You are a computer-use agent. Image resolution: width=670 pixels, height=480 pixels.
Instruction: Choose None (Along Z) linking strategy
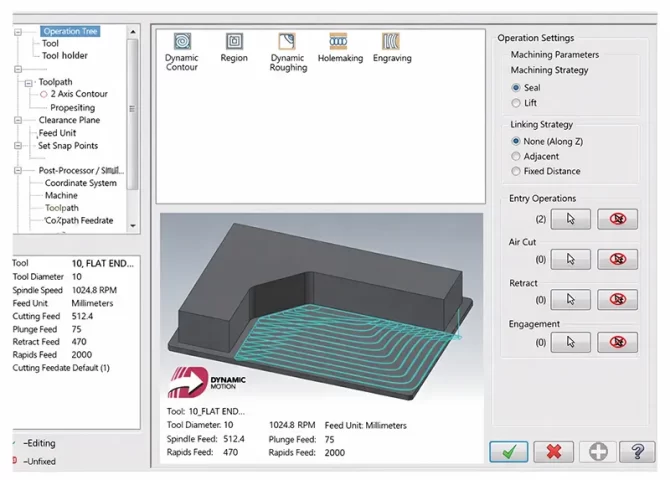516,141
